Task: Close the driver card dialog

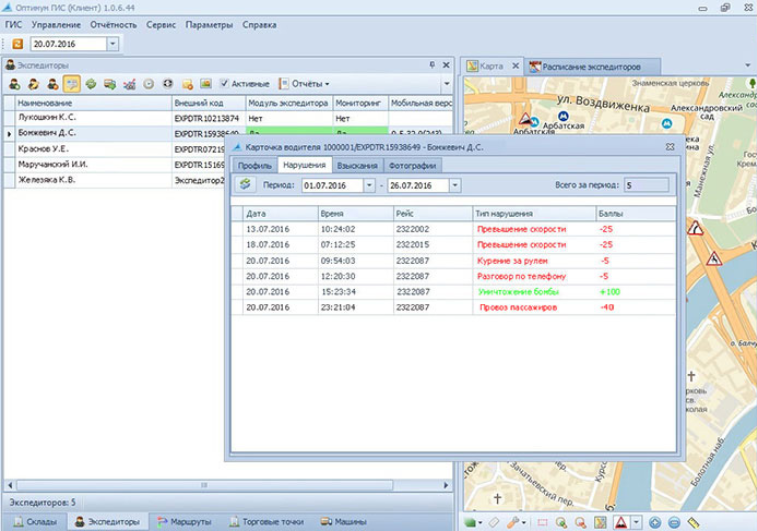Action: tap(670, 147)
